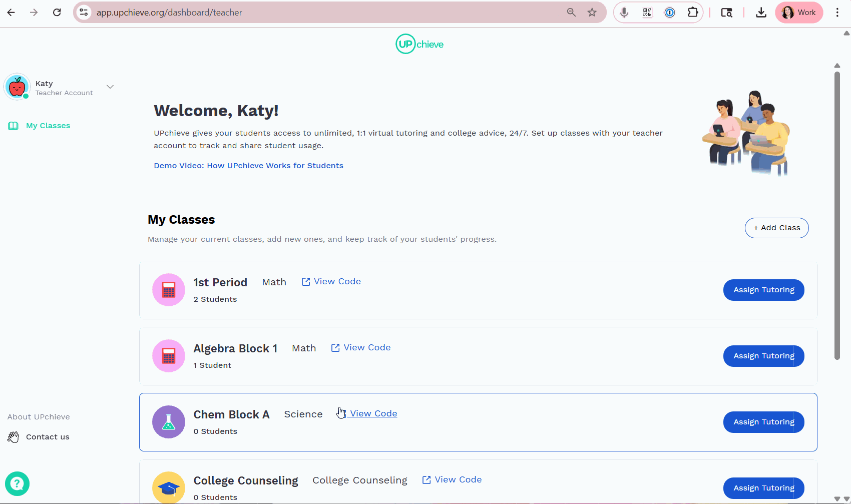Expand the Katy account dropdown chevron
Screen dimensions: 851x504
[x=110, y=87]
